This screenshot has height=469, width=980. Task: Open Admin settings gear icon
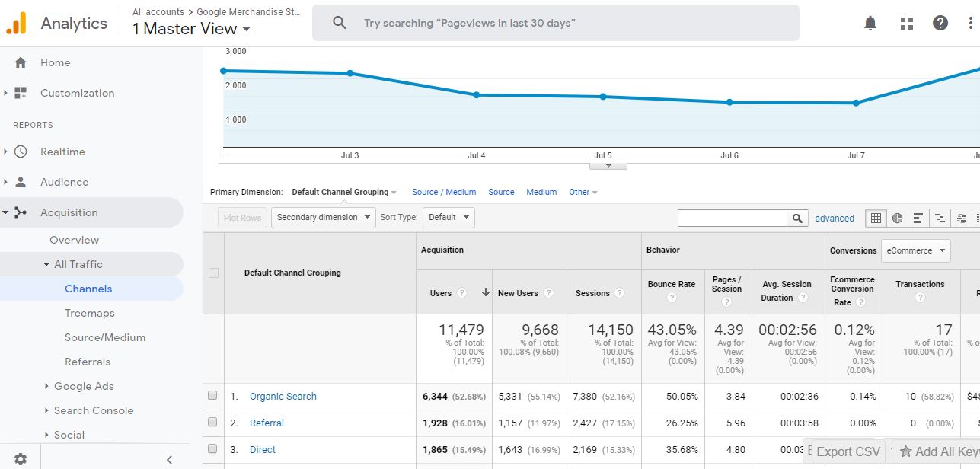pos(21,459)
